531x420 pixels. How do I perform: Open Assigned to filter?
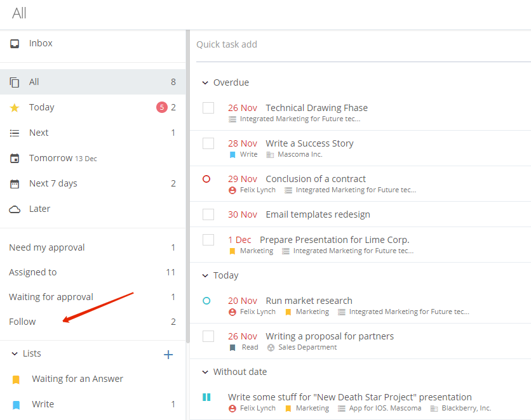pos(93,272)
